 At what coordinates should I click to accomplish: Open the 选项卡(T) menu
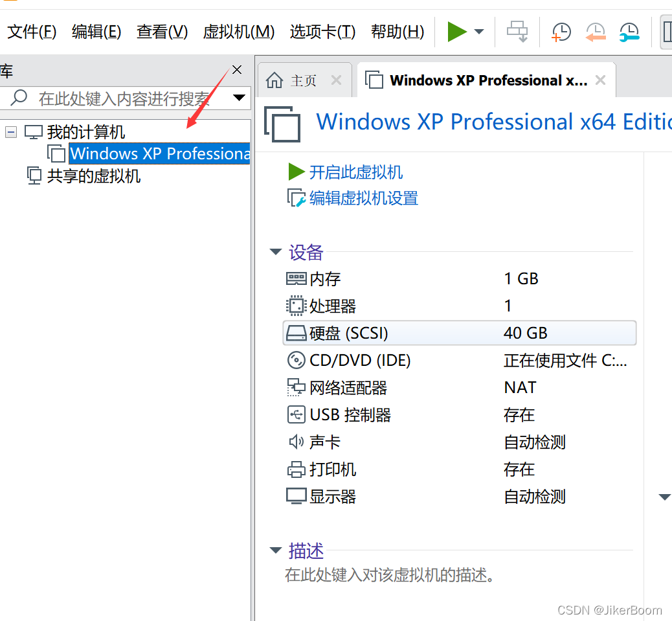[322, 32]
